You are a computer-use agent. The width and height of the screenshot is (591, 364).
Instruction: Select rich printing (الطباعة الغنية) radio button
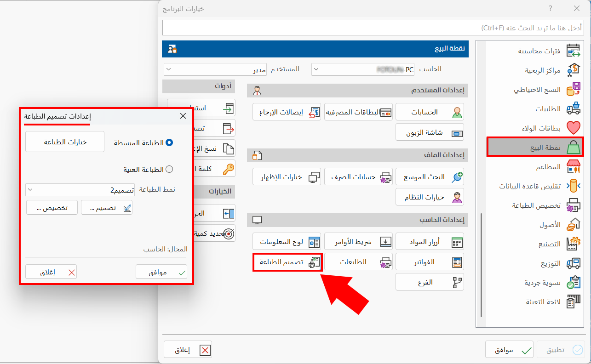(169, 169)
